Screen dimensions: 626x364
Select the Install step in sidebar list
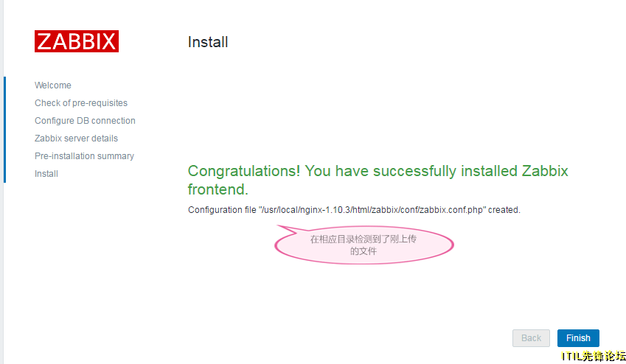pos(46,174)
